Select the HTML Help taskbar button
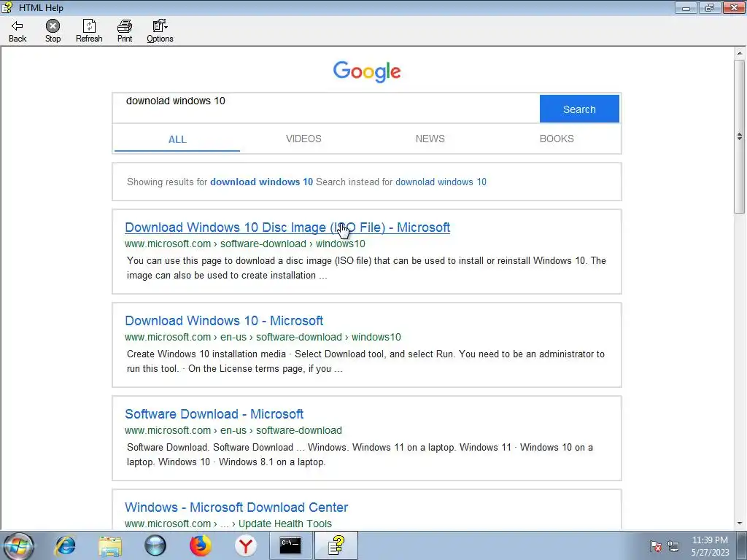747x560 pixels. tap(336, 545)
